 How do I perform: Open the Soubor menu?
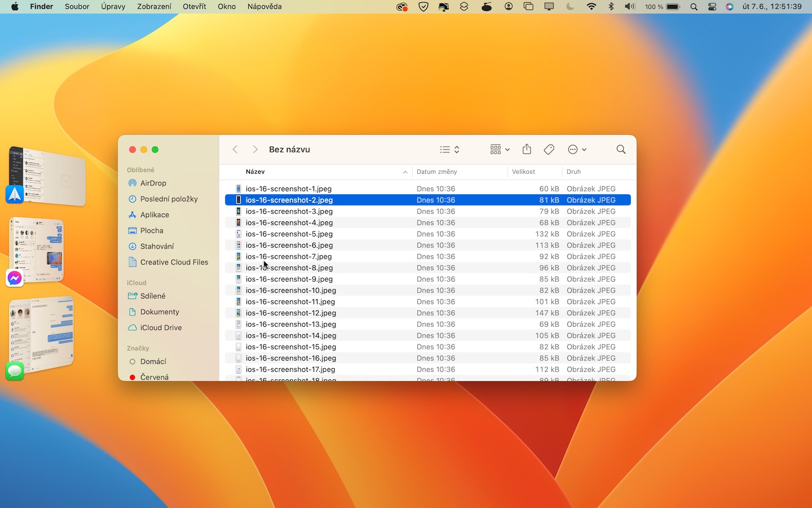pos(77,7)
